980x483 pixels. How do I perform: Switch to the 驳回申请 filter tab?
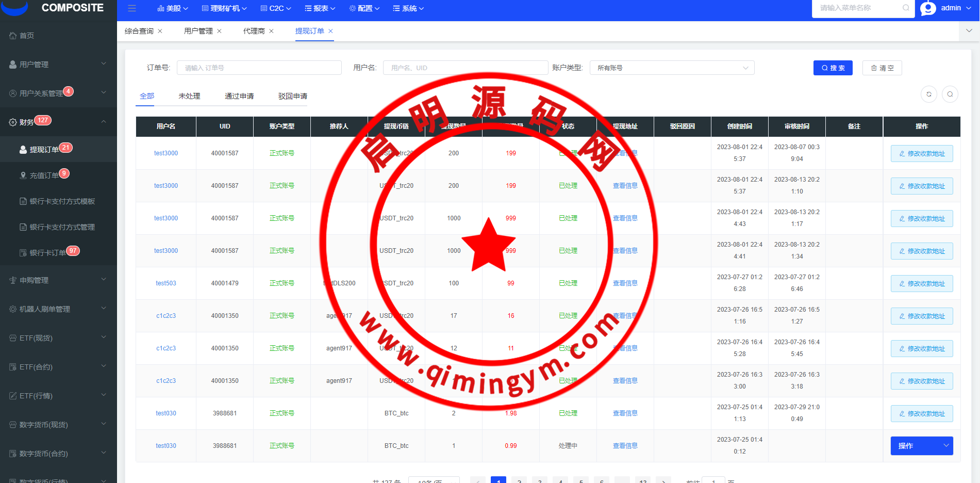click(292, 96)
